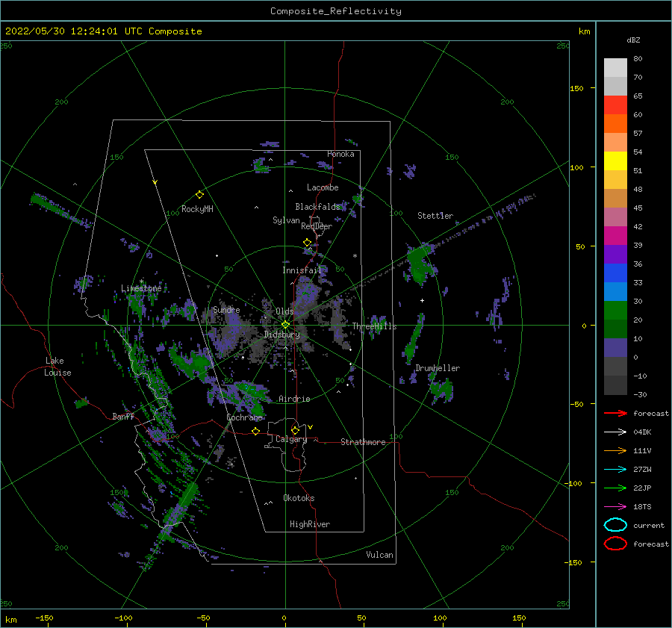Click the green 22JP arrow icon
Screen dimensions: 672x628
click(x=615, y=488)
